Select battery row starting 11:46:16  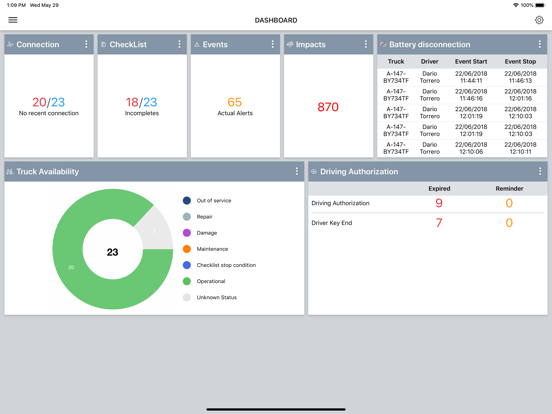point(462,95)
